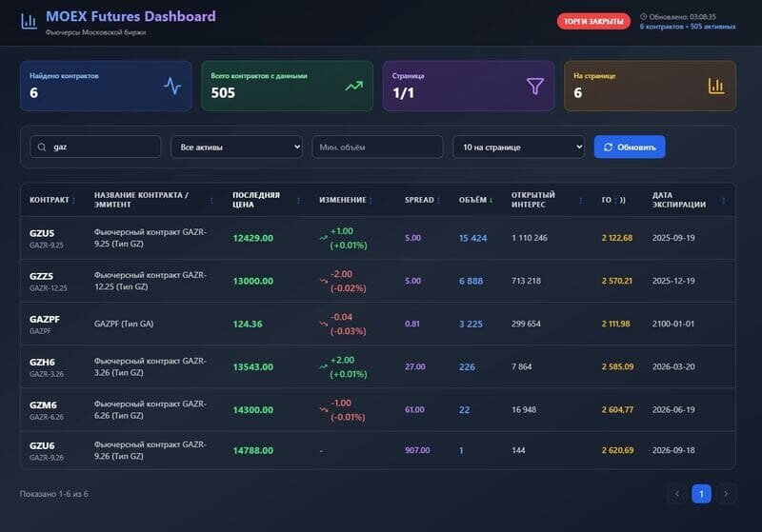
Task: Sort by Объём column header
Action: click(x=475, y=200)
